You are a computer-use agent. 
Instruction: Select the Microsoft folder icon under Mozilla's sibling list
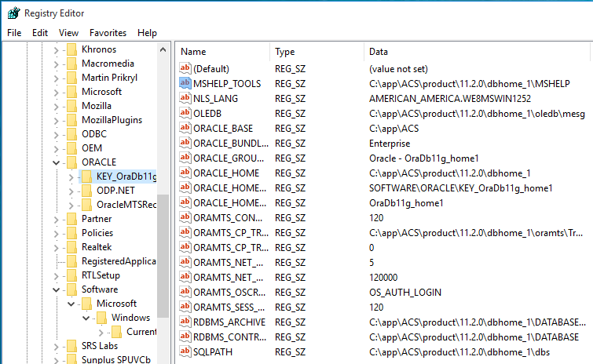pyautogui.click(x=71, y=92)
